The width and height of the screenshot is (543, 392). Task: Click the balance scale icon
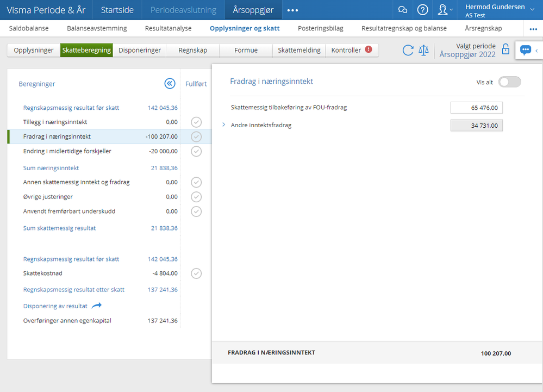[x=424, y=51]
